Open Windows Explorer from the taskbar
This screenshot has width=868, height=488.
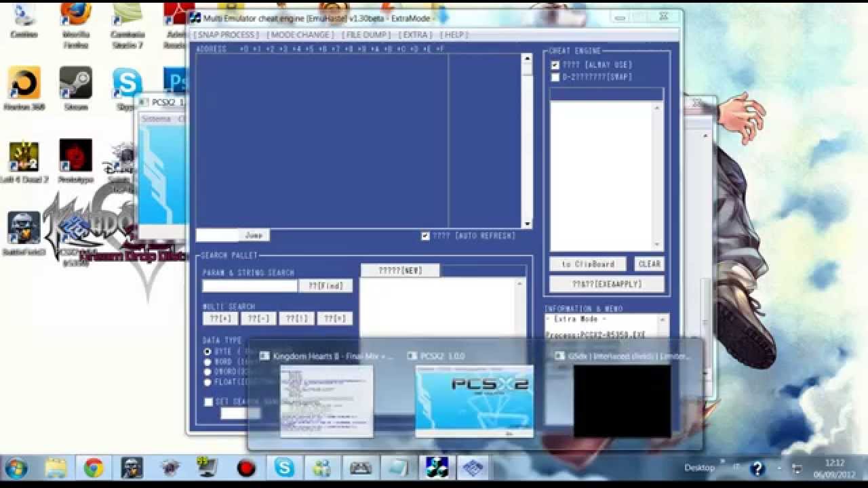coord(56,468)
